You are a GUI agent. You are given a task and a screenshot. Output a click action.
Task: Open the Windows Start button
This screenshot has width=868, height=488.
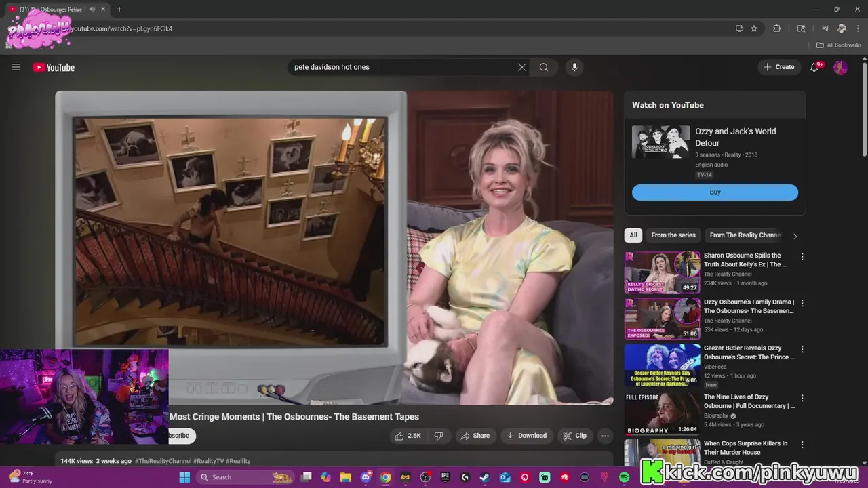184,477
